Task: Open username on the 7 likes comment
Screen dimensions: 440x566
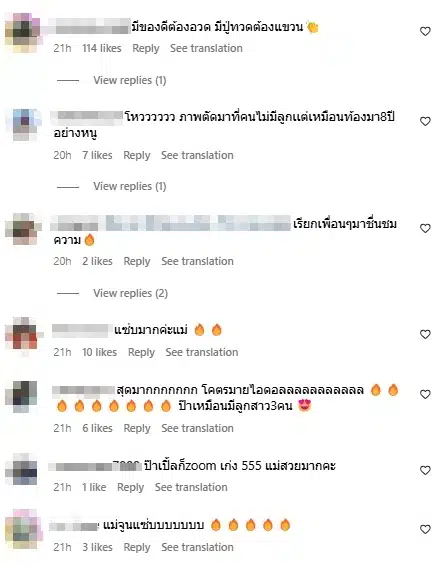Action: pos(87,116)
